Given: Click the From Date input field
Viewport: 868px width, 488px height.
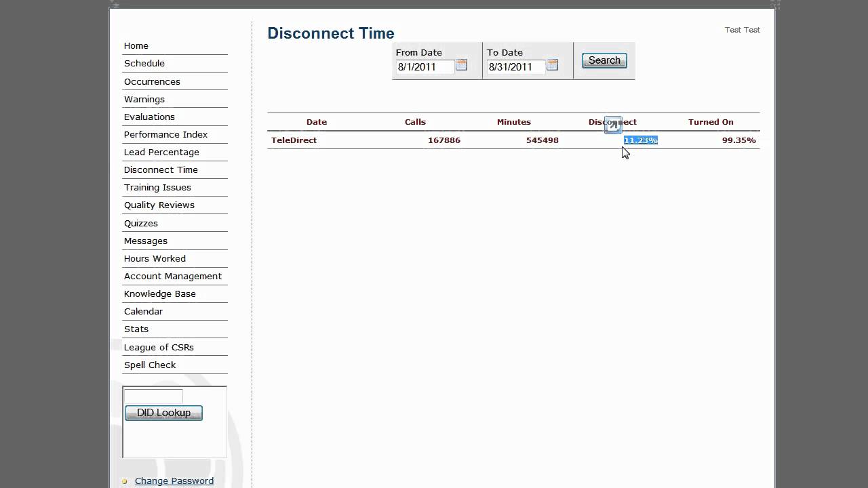Looking at the screenshot, I should 425,66.
